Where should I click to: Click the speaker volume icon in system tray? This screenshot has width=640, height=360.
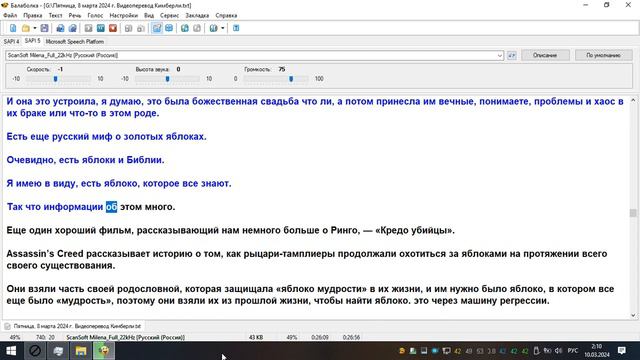coord(558,351)
